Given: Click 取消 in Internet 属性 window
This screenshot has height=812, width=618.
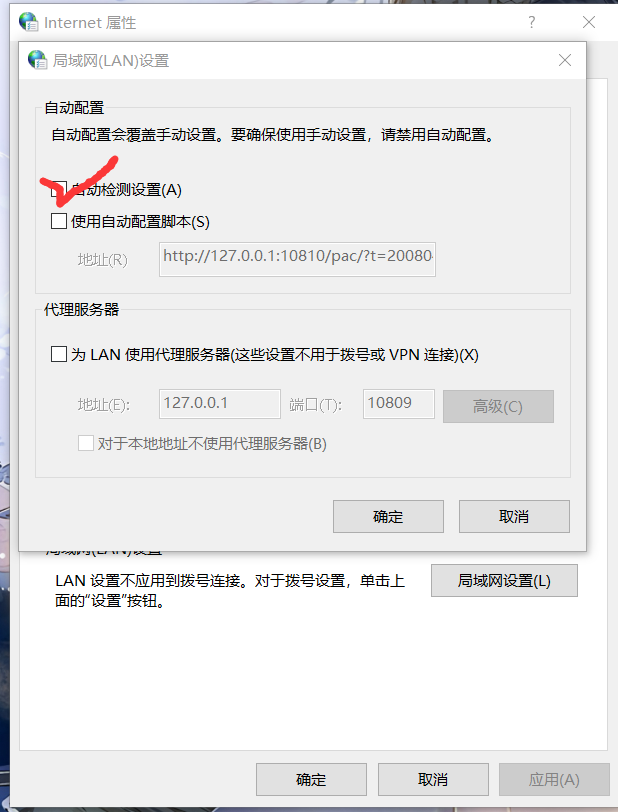Looking at the screenshot, I should pos(433,779).
